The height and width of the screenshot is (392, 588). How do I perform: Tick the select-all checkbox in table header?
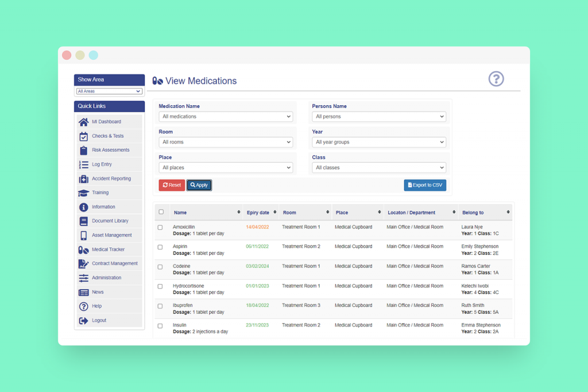[x=161, y=212]
